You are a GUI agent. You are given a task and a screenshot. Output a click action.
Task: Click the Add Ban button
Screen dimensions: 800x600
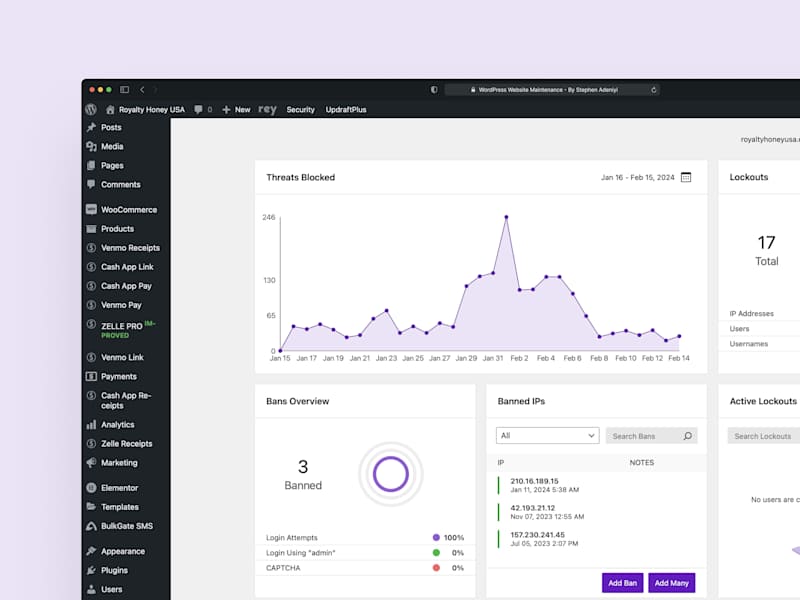(622, 583)
